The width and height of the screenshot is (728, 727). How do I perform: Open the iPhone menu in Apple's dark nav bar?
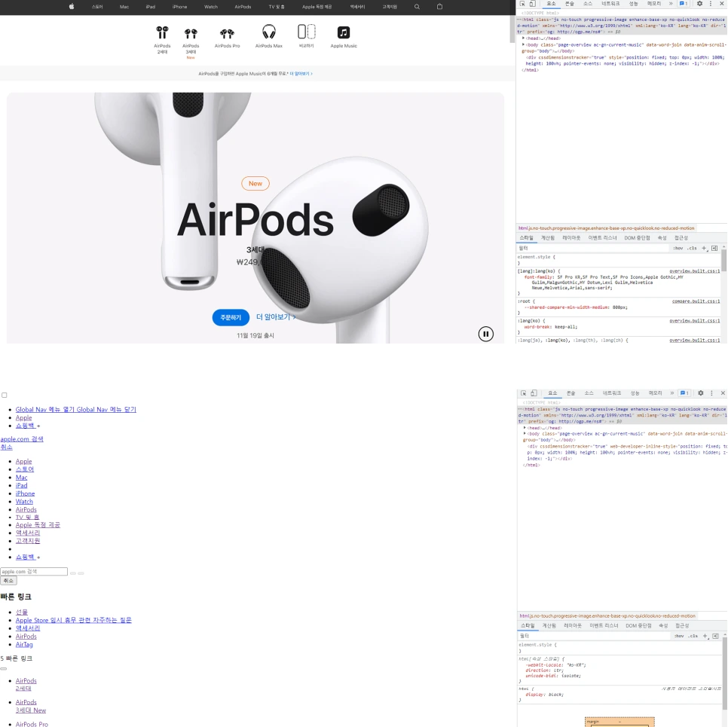coord(179,7)
